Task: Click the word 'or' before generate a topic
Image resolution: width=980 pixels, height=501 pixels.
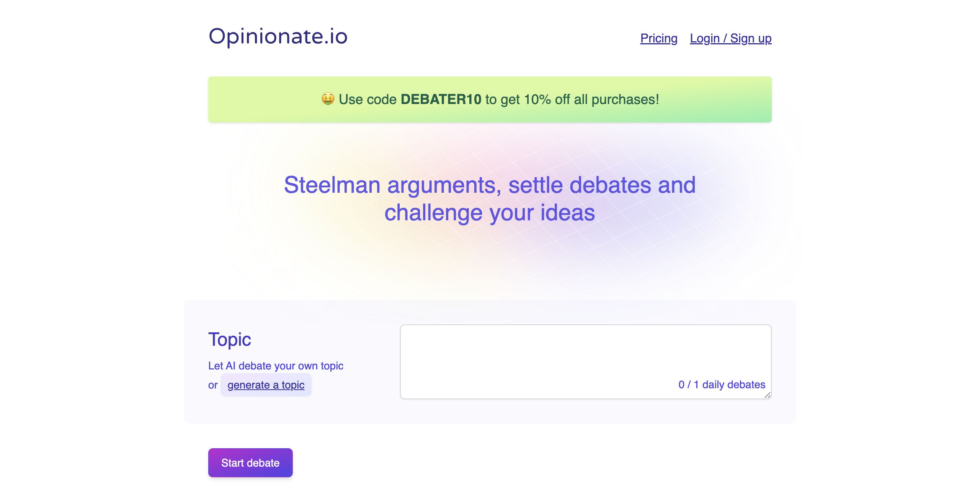Action: 213,385
